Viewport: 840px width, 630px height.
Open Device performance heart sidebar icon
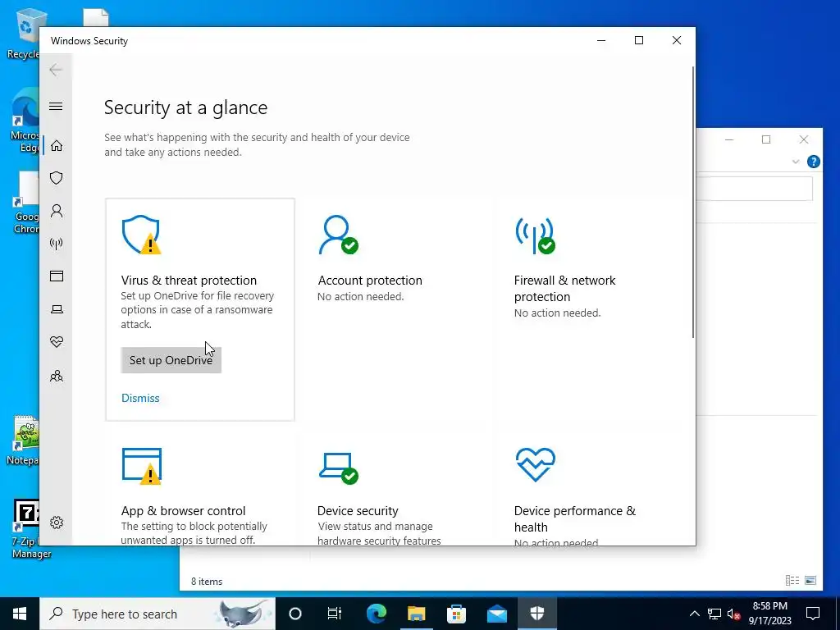pyautogui.click(x=57, y=342)
